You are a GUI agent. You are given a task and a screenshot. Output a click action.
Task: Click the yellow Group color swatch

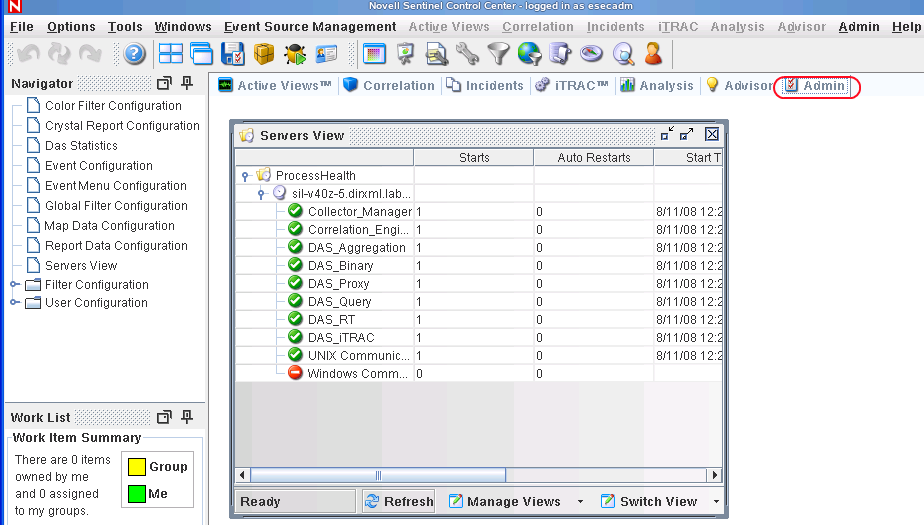(137, 467)
